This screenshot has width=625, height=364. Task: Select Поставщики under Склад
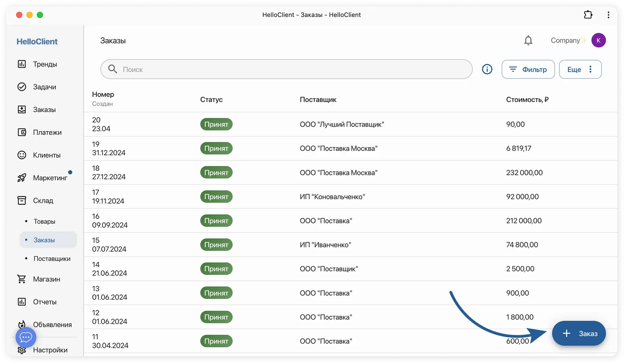(52, 259)
